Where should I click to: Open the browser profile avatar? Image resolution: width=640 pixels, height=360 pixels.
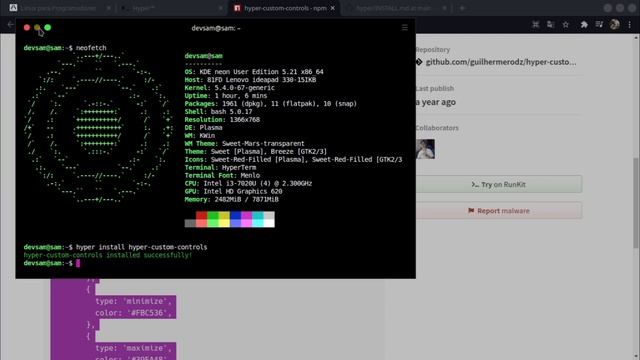click(615, 24)
